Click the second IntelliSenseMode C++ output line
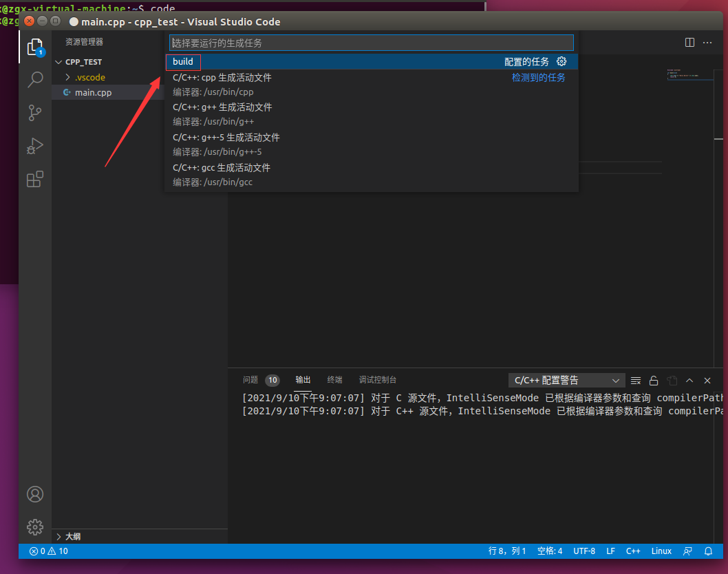 coord(482,411)
